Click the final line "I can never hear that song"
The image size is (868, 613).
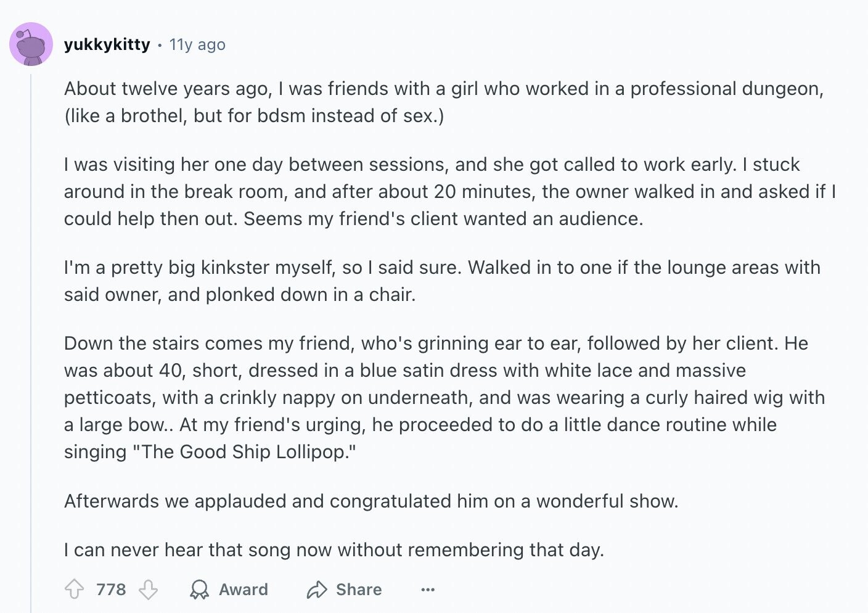coord(334,549)
